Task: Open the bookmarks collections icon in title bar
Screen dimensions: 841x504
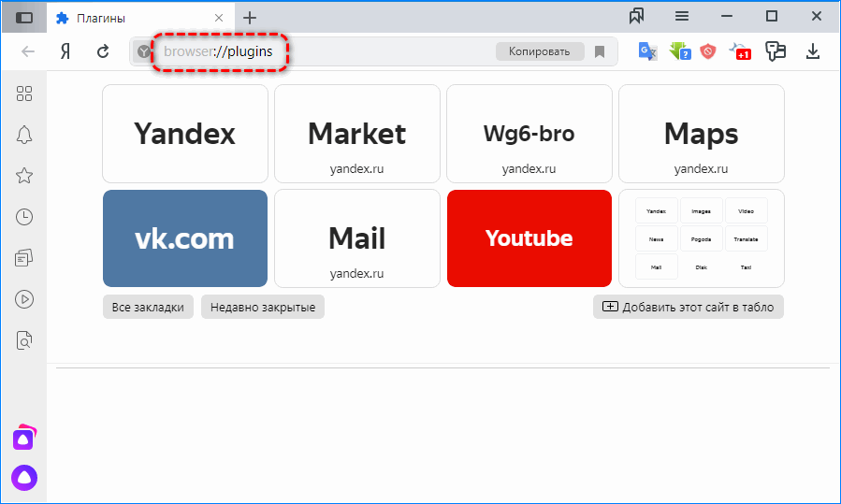Action: click(x=637, y=16)
